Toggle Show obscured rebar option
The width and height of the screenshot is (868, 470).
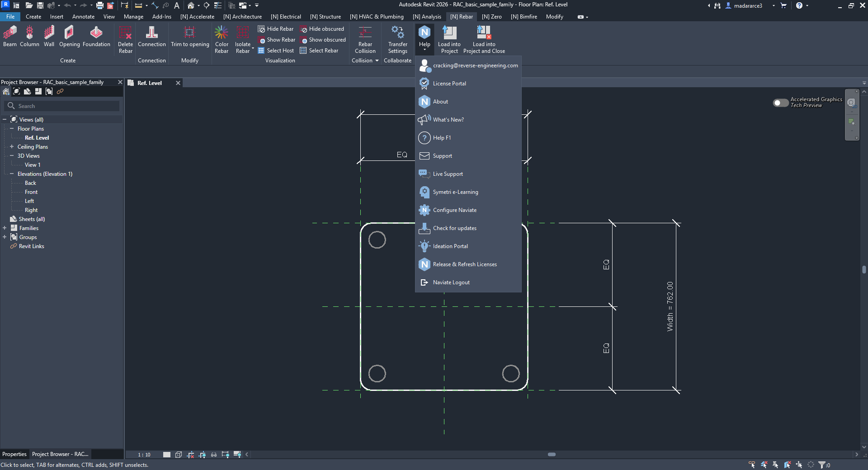tap(323, 40)
